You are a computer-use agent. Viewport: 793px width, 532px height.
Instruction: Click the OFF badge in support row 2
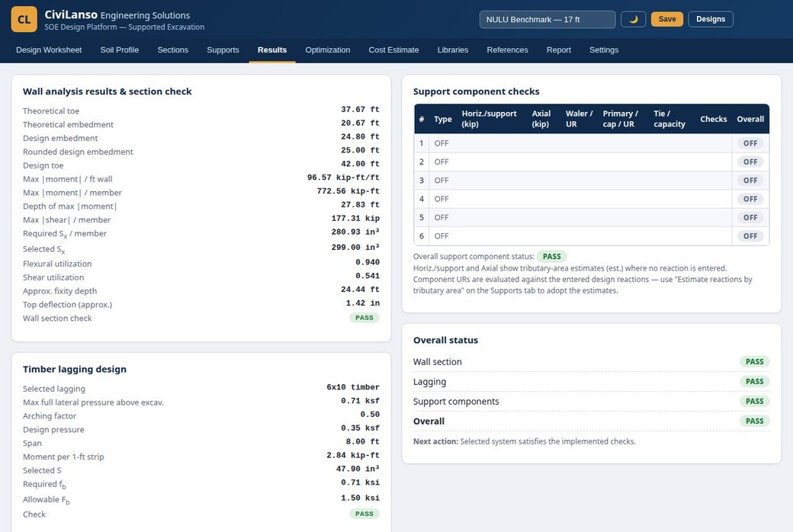click(x=750, y=162)
